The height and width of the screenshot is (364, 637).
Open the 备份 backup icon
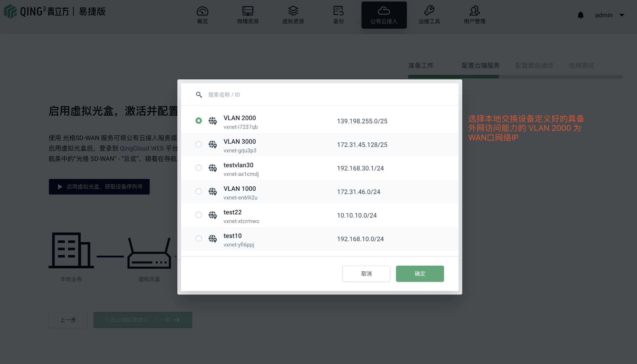338,11
